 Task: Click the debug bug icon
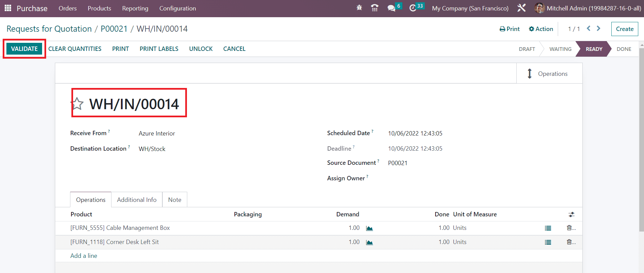click(x=359, y=8)
